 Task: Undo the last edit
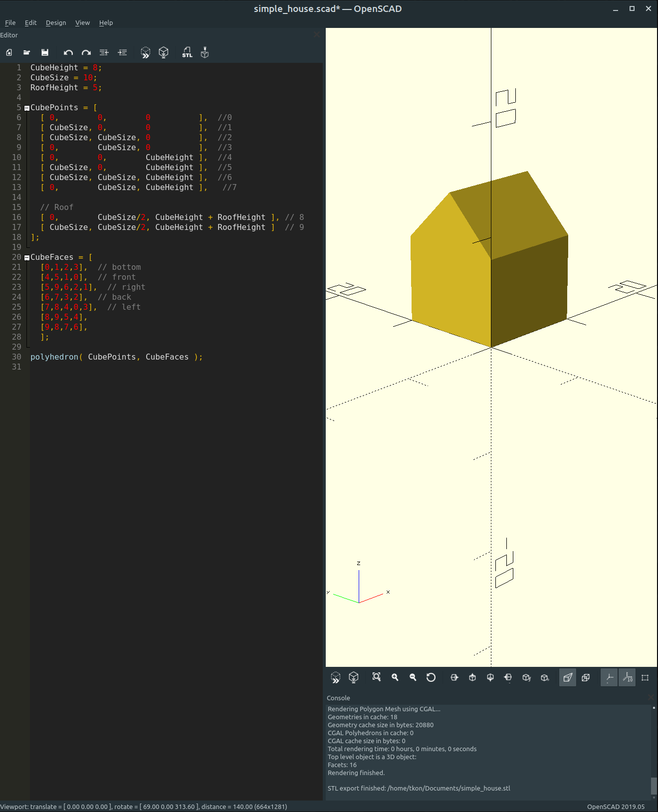click(68, 52)
